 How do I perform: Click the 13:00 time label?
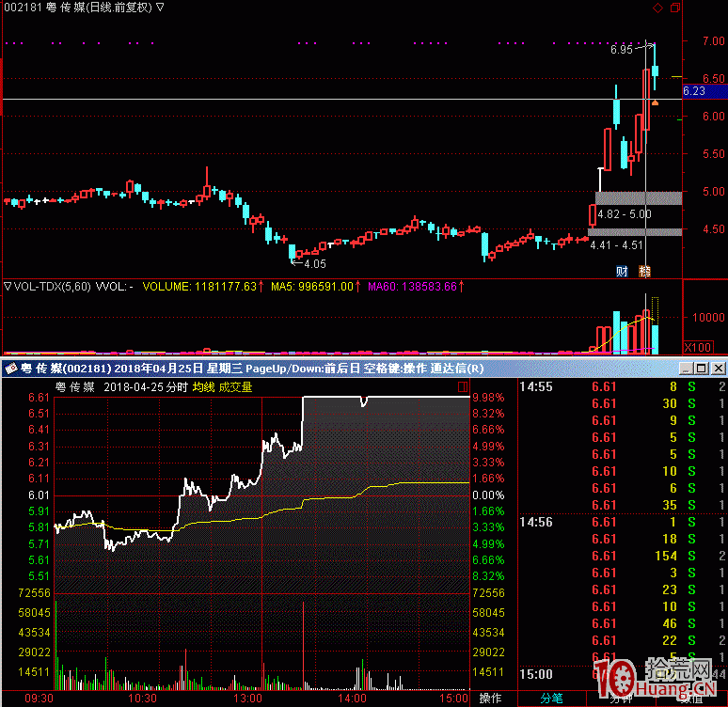[247, 699]
